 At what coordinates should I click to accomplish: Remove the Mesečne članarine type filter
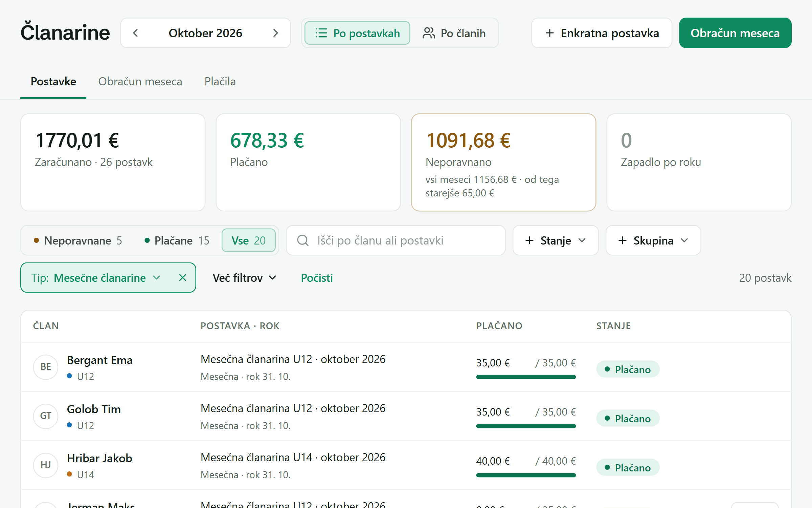point(183,278)
